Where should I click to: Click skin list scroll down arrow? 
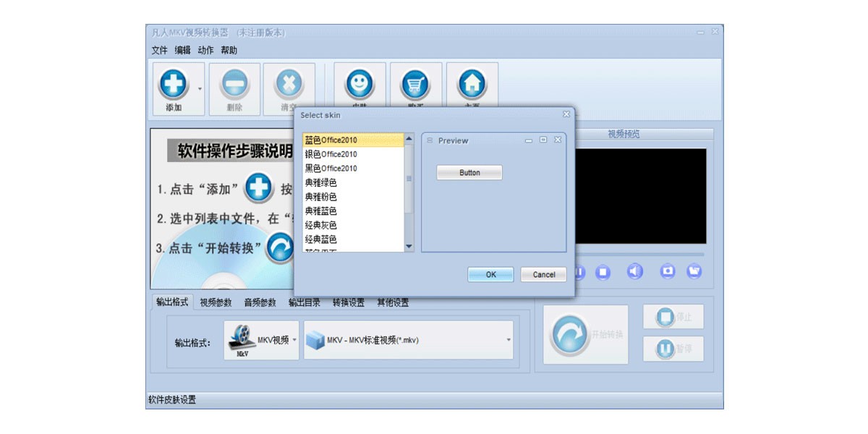coord(409,247)
